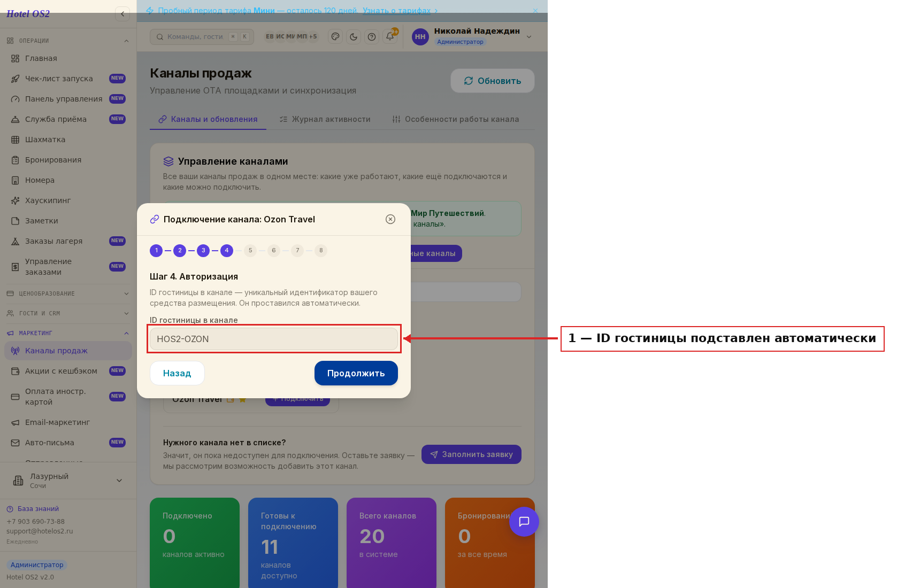Open Особенности работы канала tab
This screenshot has width=897, height=588.
[456, 119]
